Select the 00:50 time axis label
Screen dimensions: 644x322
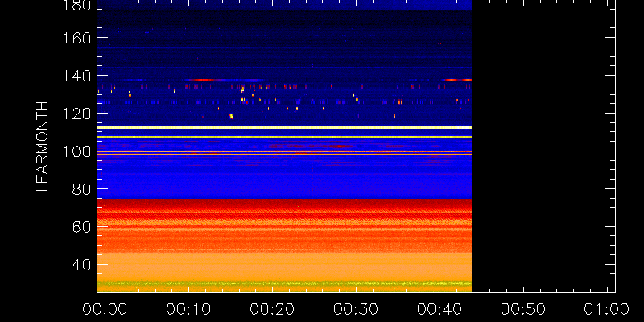click(x=523, y=309)
